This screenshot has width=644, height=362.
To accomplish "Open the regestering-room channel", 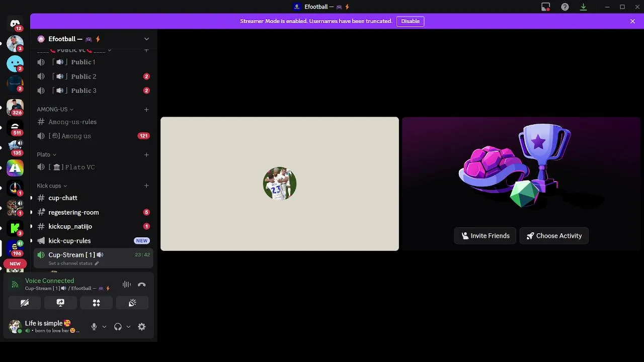I will point(94,212).
